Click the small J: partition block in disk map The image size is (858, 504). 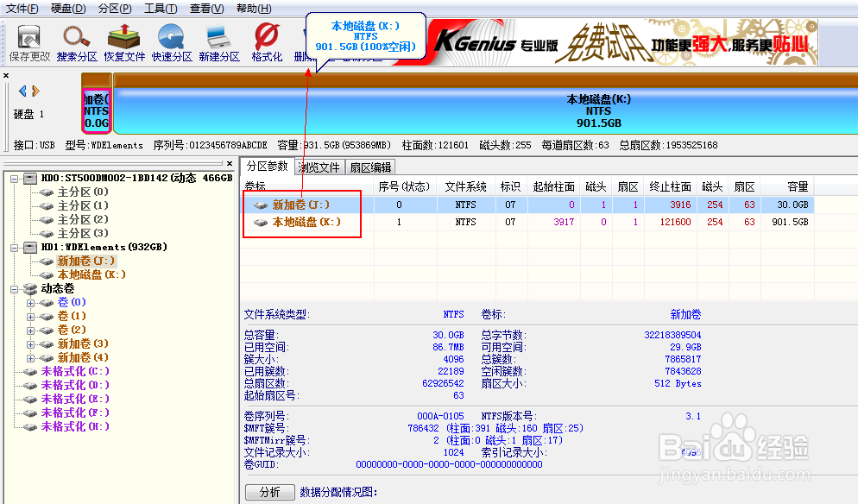coord(97,111)
